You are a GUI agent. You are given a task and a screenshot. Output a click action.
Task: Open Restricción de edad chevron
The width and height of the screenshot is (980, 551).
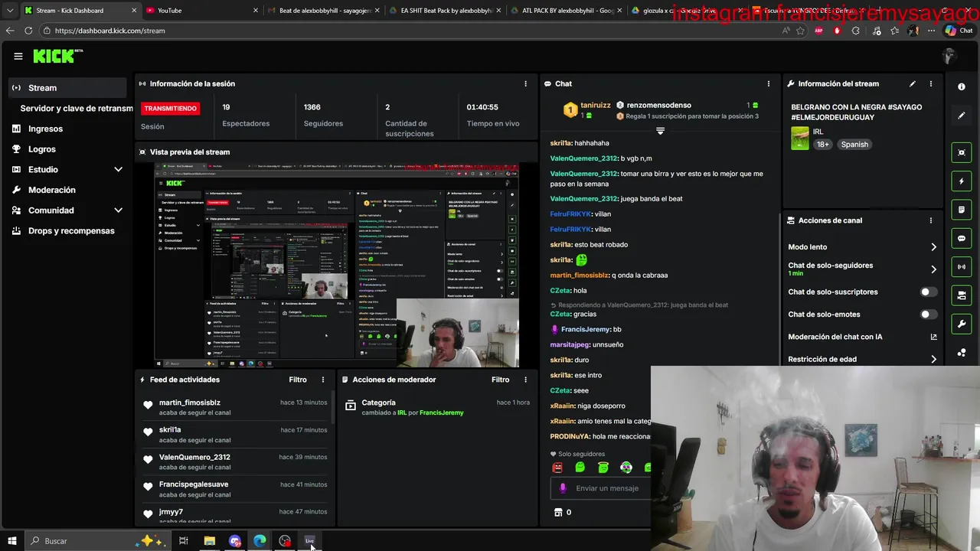click(x=933, y=359)
